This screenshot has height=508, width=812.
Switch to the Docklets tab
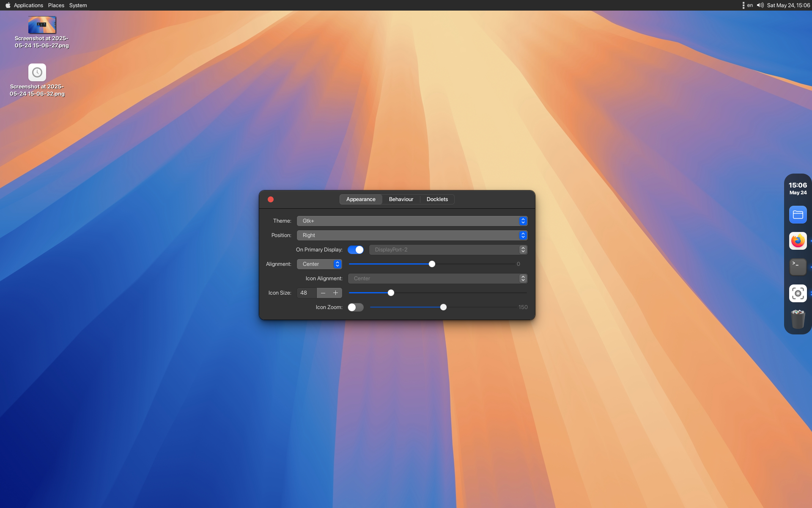coord(437,199)
